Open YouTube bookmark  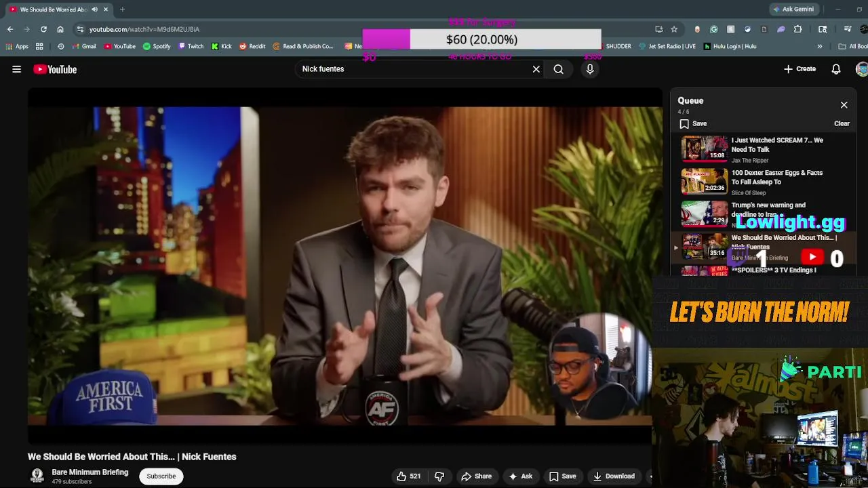click(x=120, y=47)
